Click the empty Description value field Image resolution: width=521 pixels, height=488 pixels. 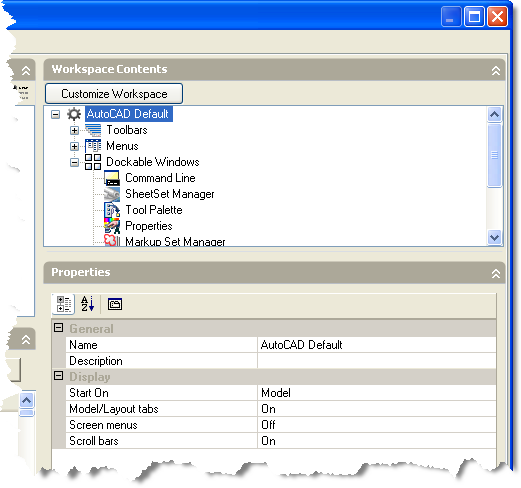click(377, 361)
